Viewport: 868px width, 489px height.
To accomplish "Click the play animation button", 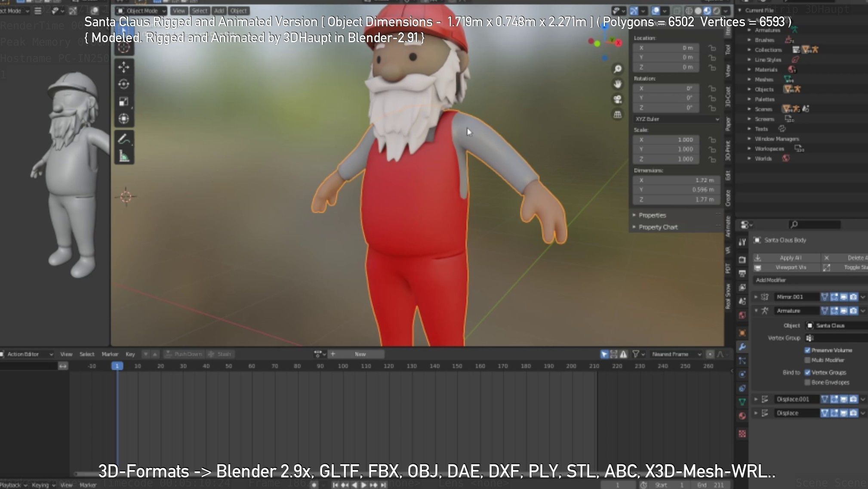I will point(363,485).
